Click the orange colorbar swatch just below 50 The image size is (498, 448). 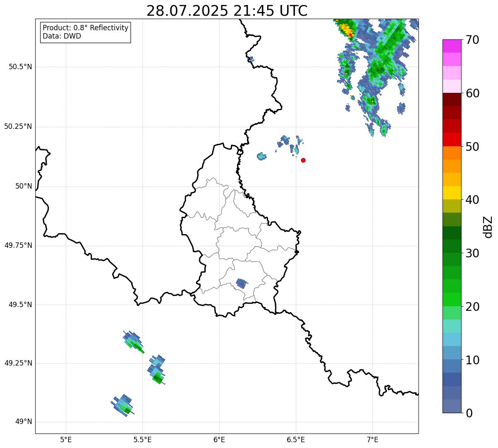coord(452,153)
